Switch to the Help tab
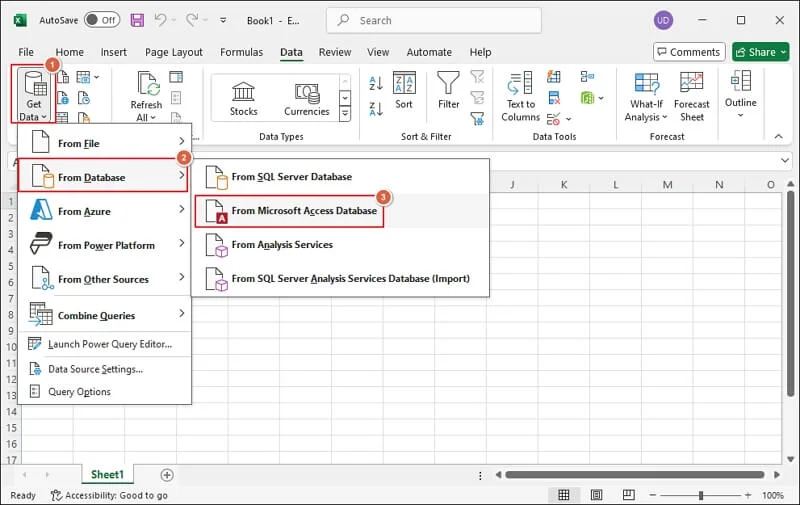Viewport: 800px width, 505px height. (x=480, y=52)
